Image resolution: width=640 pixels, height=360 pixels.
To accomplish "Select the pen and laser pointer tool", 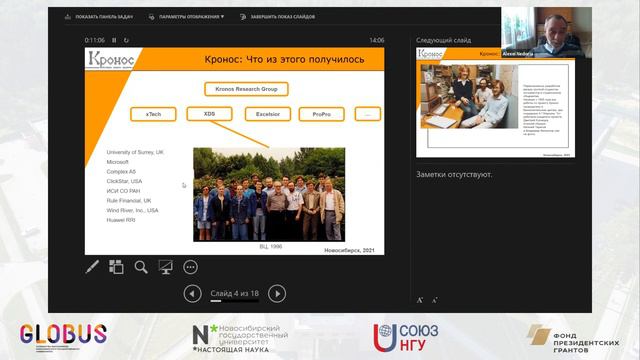I will tap(92, 267).
